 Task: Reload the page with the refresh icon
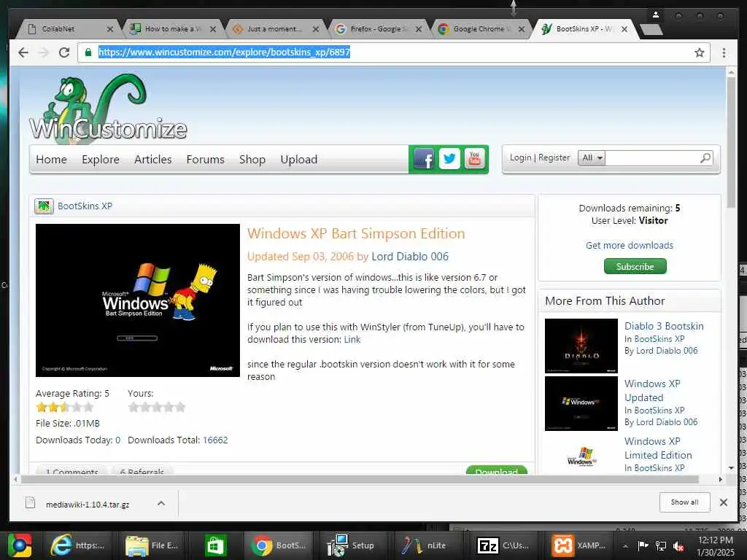click(64, 52)
